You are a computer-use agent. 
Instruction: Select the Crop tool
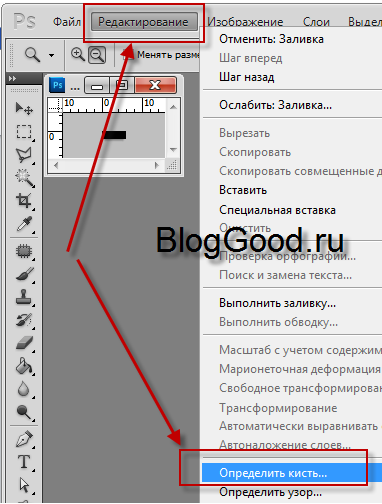click(x=24, y=200)
